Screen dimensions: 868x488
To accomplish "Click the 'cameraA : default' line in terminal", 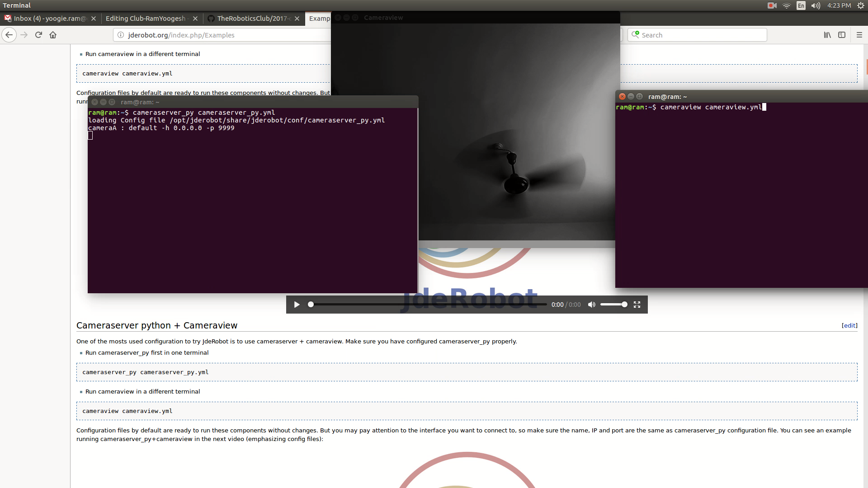I will (161, 128).
